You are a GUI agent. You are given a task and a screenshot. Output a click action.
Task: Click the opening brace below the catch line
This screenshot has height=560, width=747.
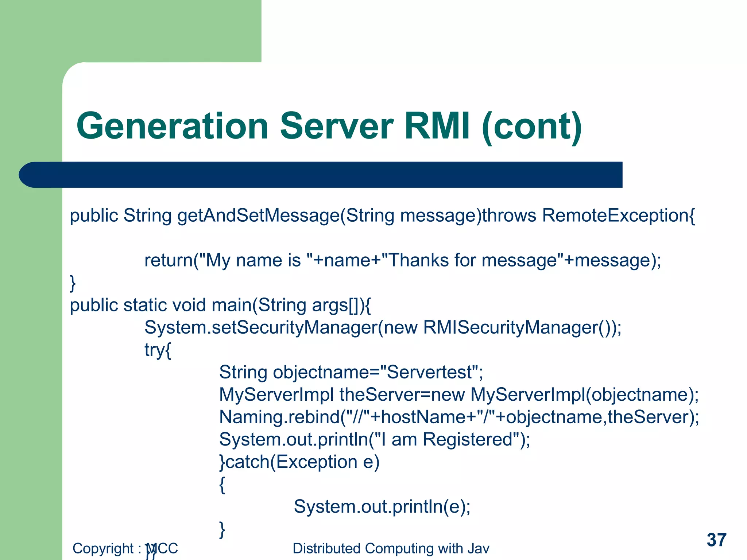click(222, 485)
